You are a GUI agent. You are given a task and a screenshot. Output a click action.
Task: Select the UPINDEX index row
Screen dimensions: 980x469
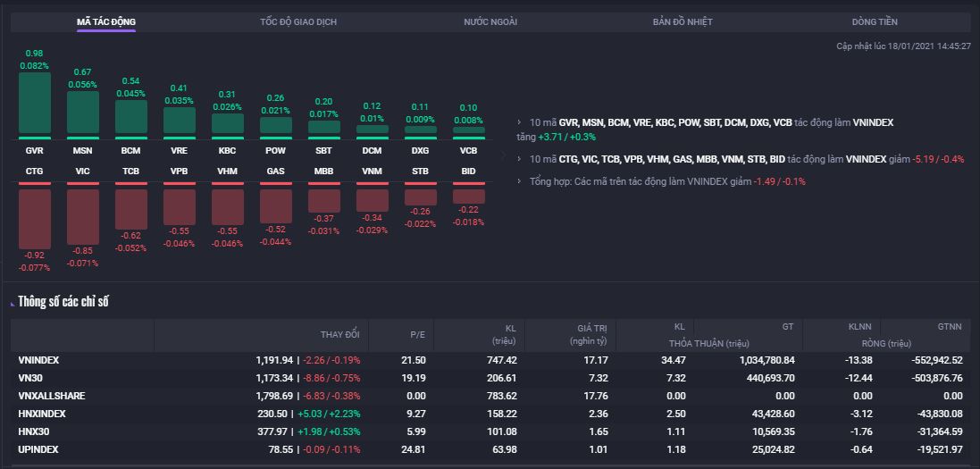[38, 449]
